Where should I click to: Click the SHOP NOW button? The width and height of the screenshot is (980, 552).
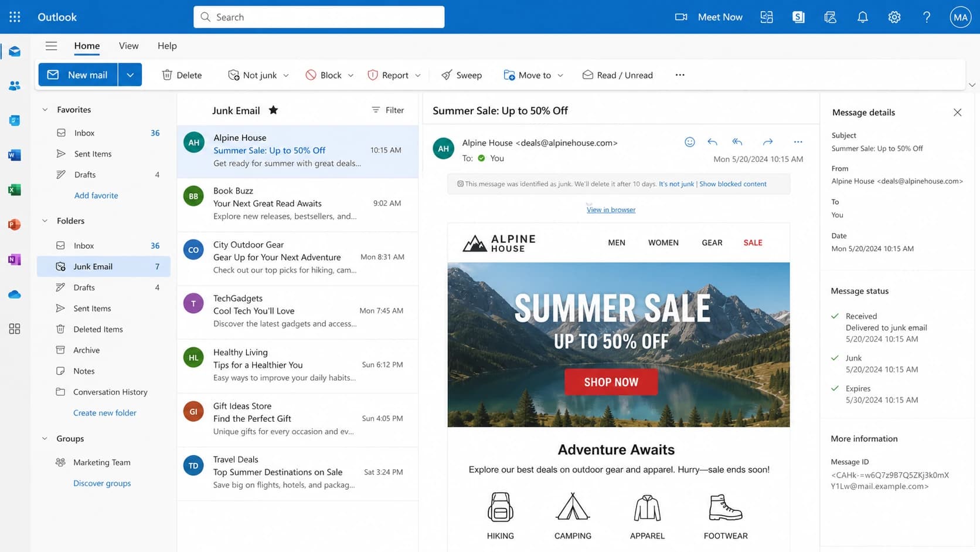coord(611,382)
